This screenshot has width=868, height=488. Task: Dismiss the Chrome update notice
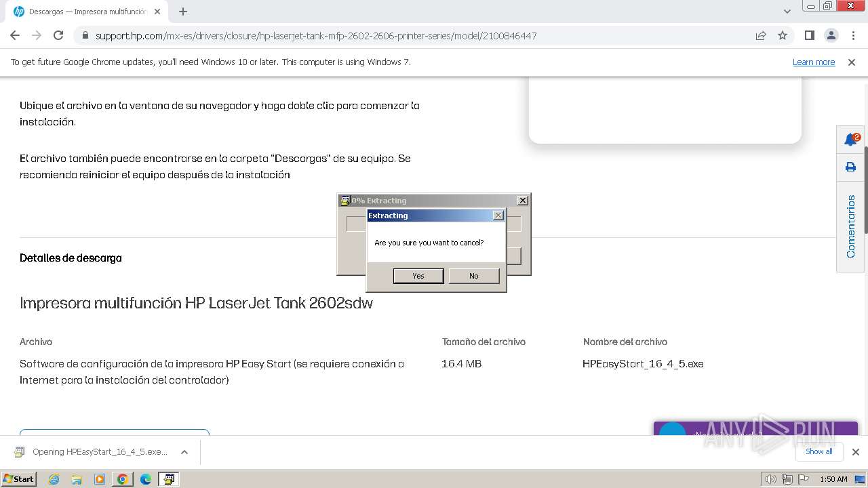tap(852, 62)
